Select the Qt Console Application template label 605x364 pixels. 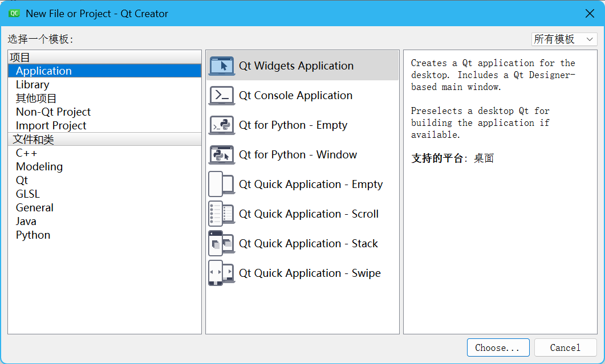click(x=295, y=96)
